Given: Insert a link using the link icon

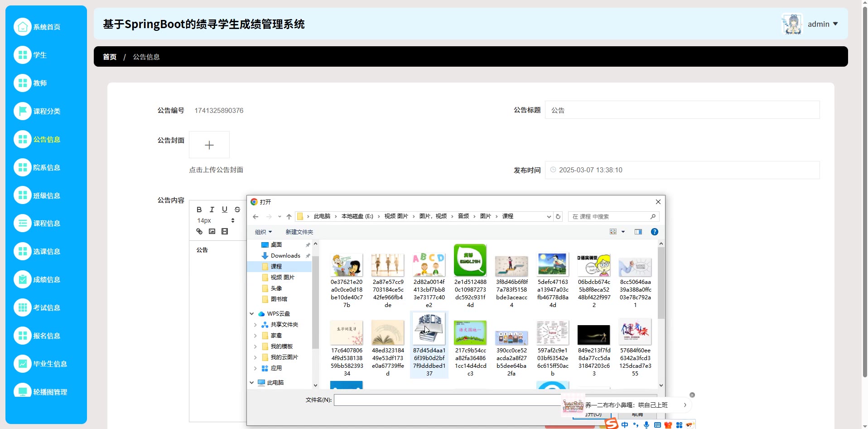Looking at the screenshot, I should click(x=199, y=231).
